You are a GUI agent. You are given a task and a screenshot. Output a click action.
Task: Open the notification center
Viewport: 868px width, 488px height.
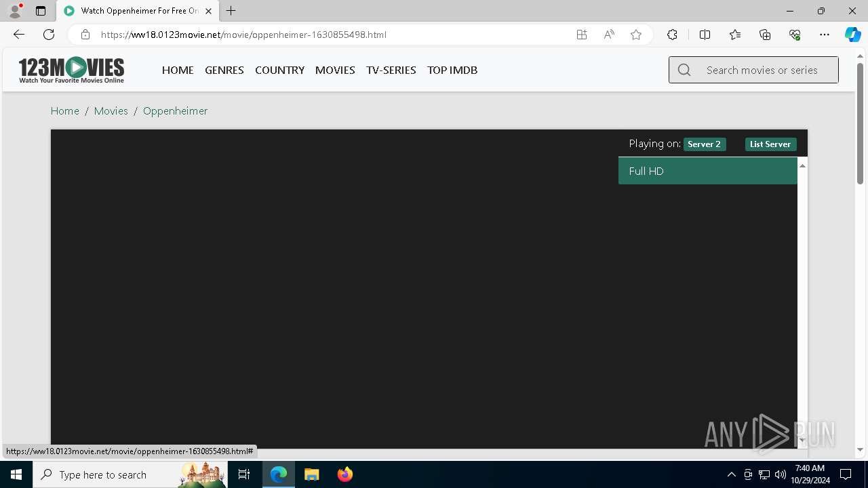(x=846, y=474)
